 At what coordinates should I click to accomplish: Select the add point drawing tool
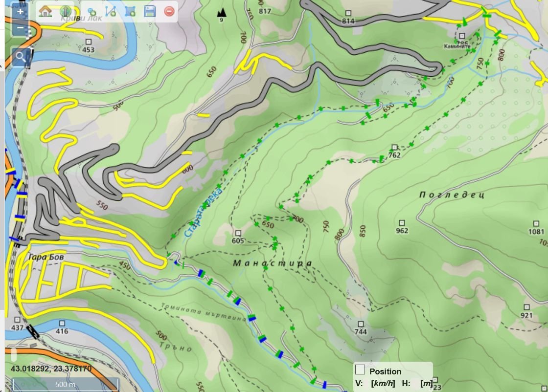tap(91, 11)
